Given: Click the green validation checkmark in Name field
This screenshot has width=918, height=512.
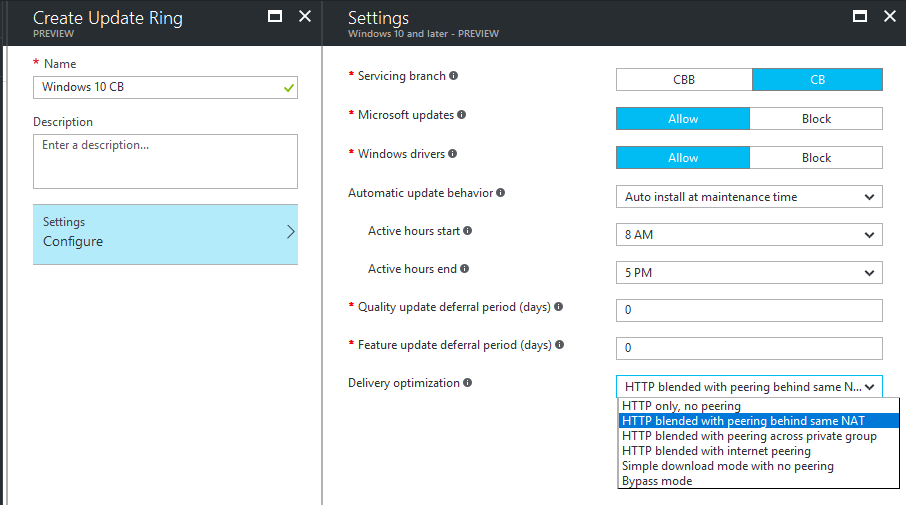Looking at the screenshot, I should pos(289,88).
